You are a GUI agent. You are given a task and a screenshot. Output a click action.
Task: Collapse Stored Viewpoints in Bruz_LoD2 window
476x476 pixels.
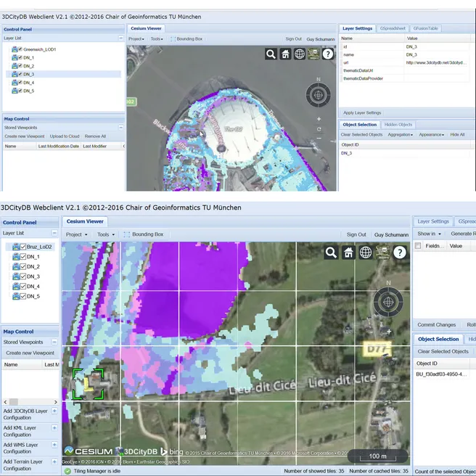54,342
